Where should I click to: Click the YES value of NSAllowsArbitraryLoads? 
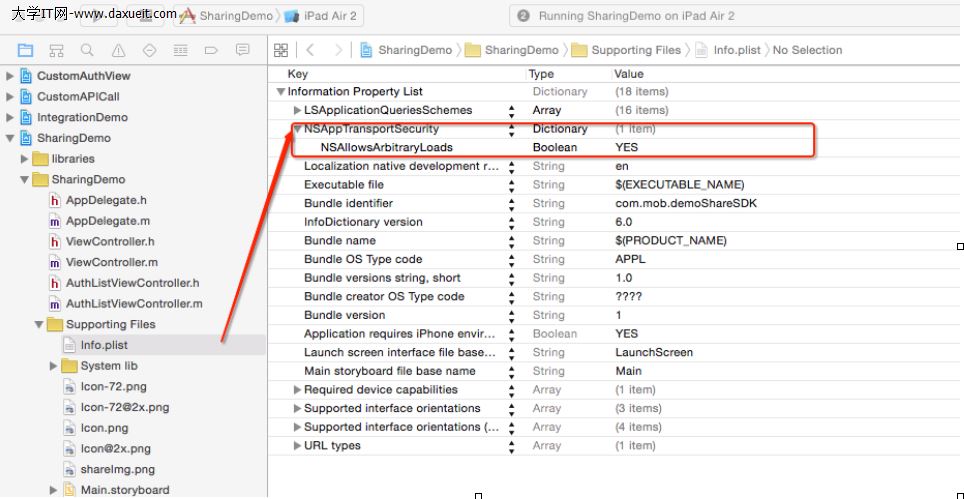pos(627,147)
